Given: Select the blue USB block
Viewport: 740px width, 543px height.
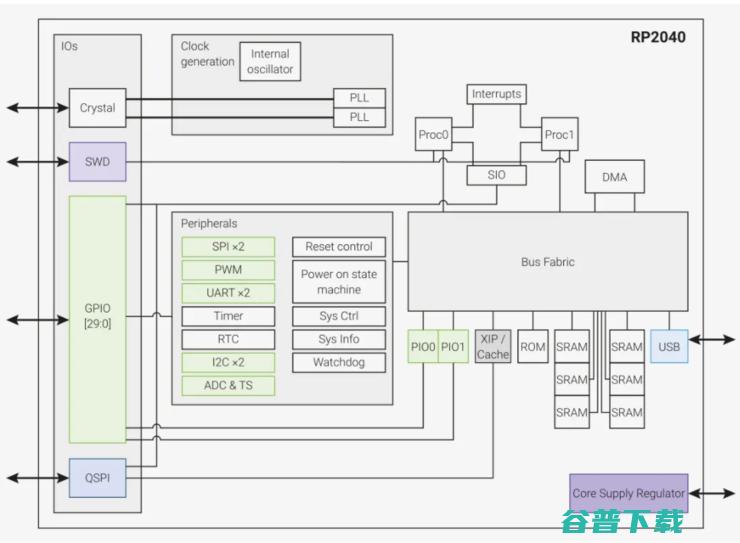Looking at the screenshot, I should [669, 346].
